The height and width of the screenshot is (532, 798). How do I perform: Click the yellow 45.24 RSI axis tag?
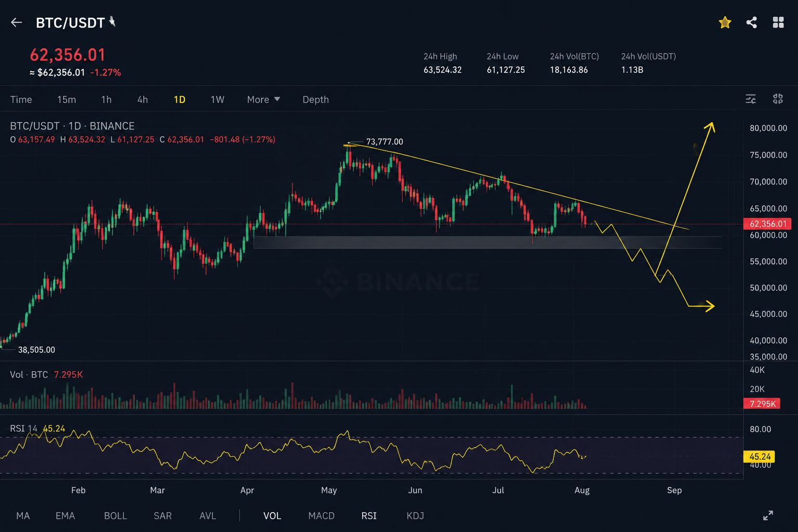[760, 457]
